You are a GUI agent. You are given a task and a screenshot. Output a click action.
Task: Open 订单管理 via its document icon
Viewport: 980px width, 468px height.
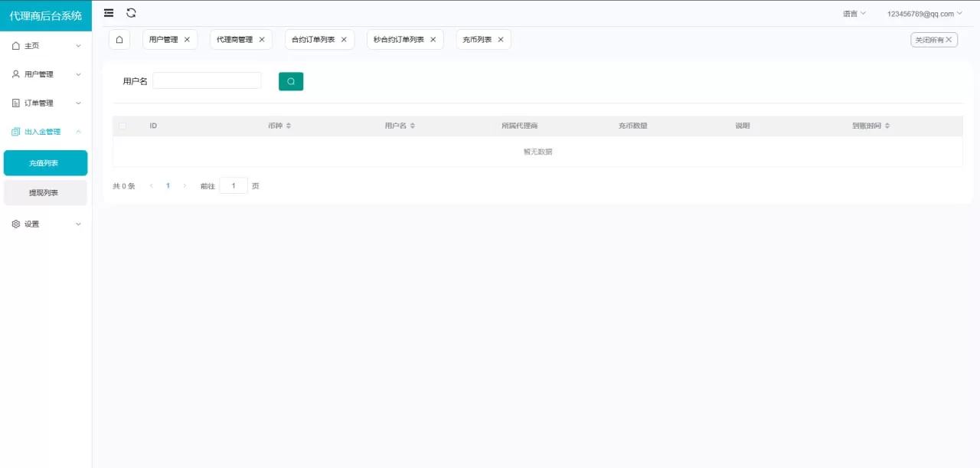tap(15, 103)
